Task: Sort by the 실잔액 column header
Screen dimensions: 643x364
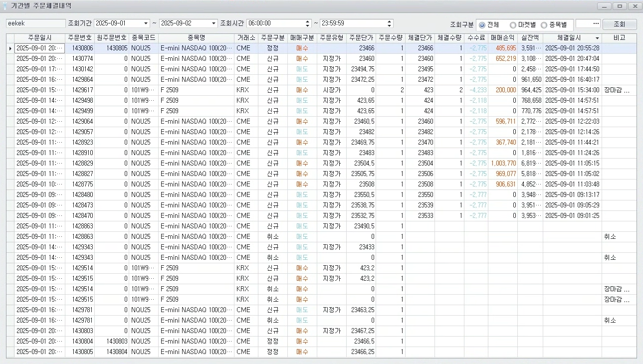Action: pyautogui.click(x=530, y=38)
